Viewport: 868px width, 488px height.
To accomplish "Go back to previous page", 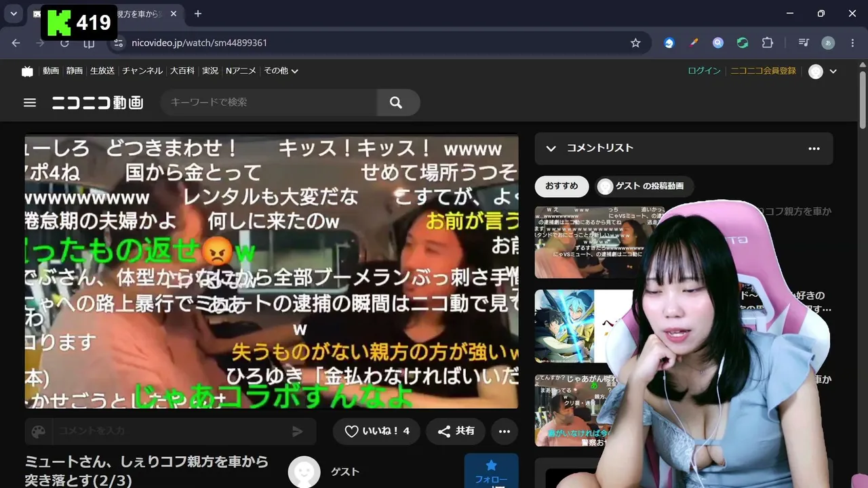I will coord(16,43).
